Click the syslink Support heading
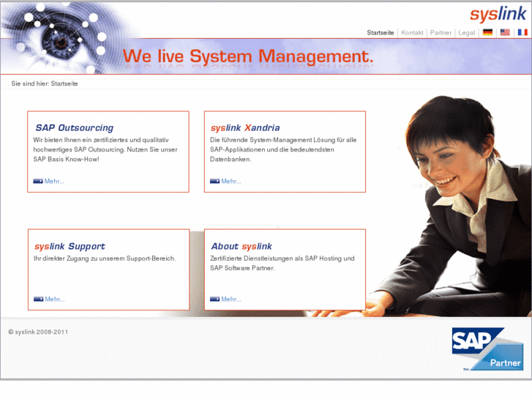The width and height of the screenshot is (532, 399). tap(70, 247)
